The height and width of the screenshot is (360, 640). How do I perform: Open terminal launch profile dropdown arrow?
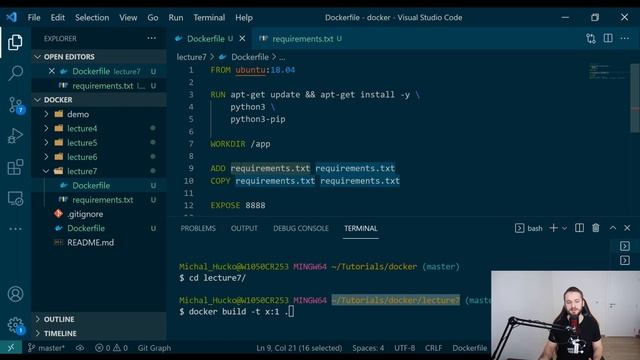coord(564,229)
